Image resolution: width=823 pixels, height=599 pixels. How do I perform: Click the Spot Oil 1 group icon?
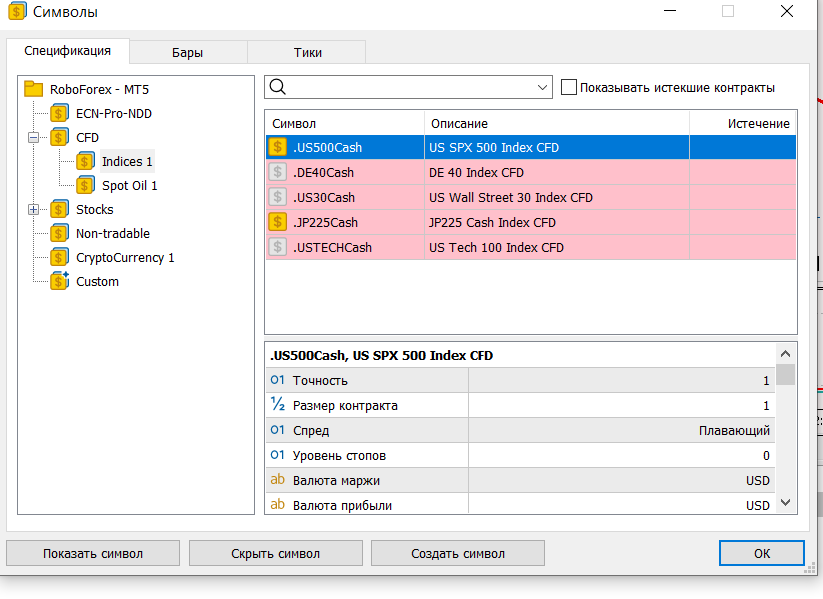click(86, 185)
